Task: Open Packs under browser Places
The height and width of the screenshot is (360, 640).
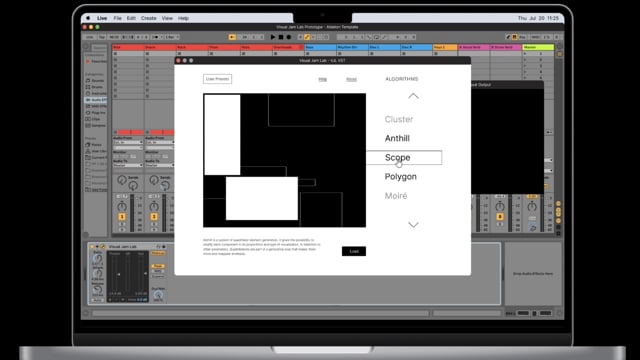Action: click(95, 145)
